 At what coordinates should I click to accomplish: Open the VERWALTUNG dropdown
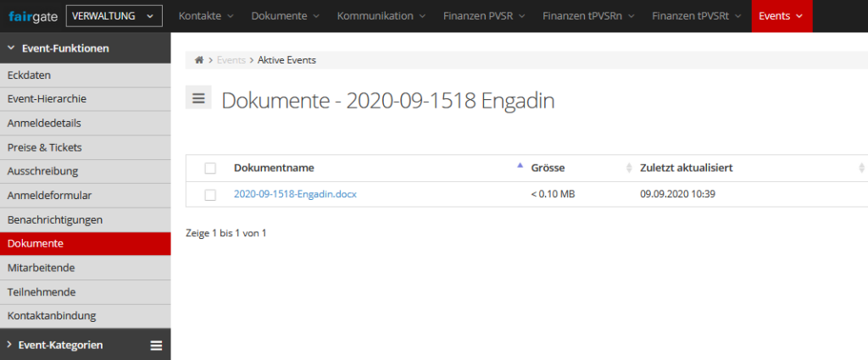pos(113,16)
